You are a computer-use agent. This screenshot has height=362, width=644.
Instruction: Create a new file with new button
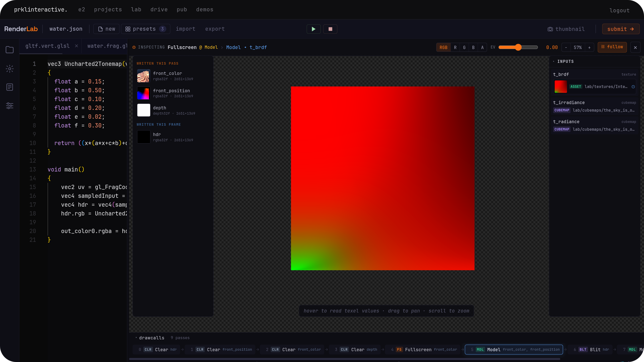click(107, 29)
